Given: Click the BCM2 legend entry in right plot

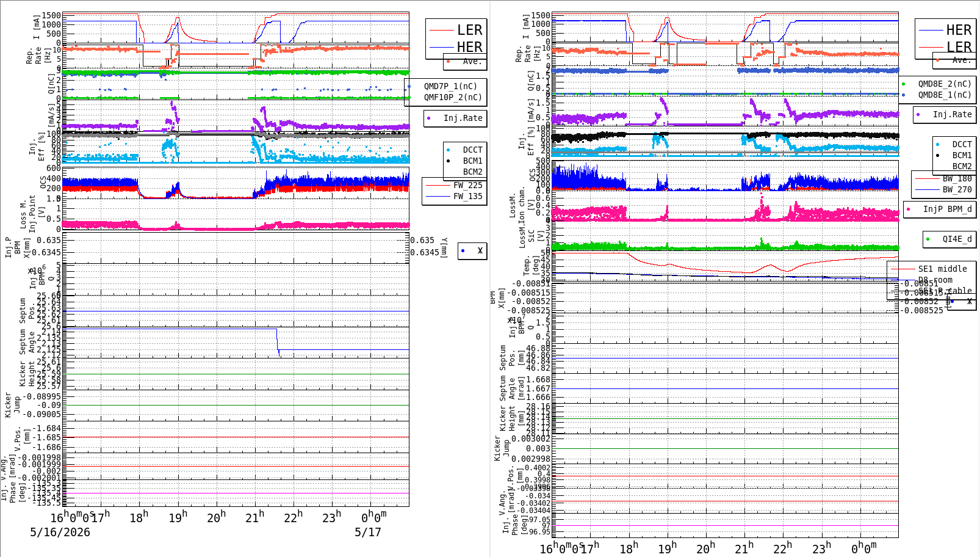Looking at the screenshot, I should coord(962,166).
